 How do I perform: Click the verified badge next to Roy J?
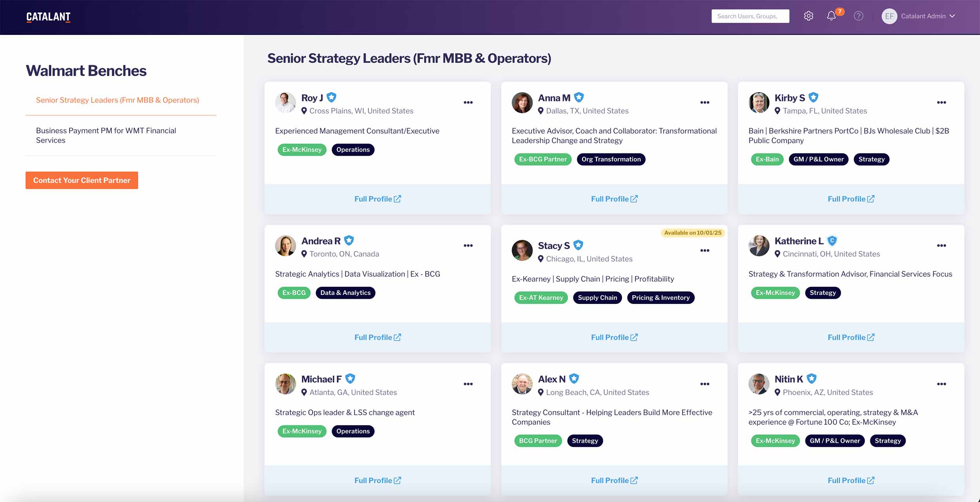pyautogui.click(x=331, y=97)
